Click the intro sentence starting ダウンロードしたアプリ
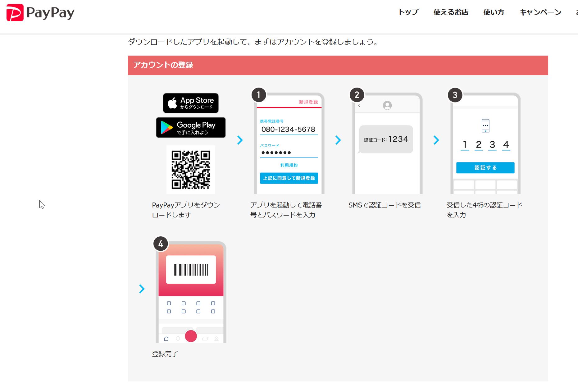Viewport: 578px width, 392px height. pyautogui.click(x=253, y=42)
